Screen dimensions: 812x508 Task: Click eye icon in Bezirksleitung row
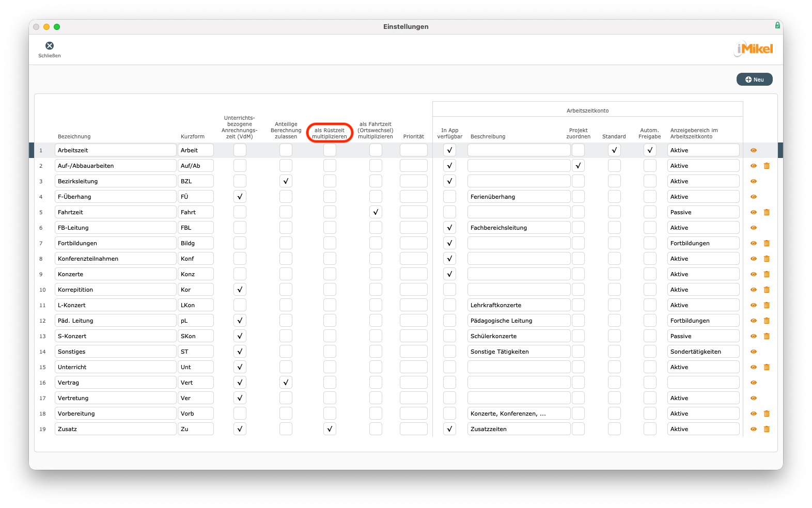click(x=754, y=181)
